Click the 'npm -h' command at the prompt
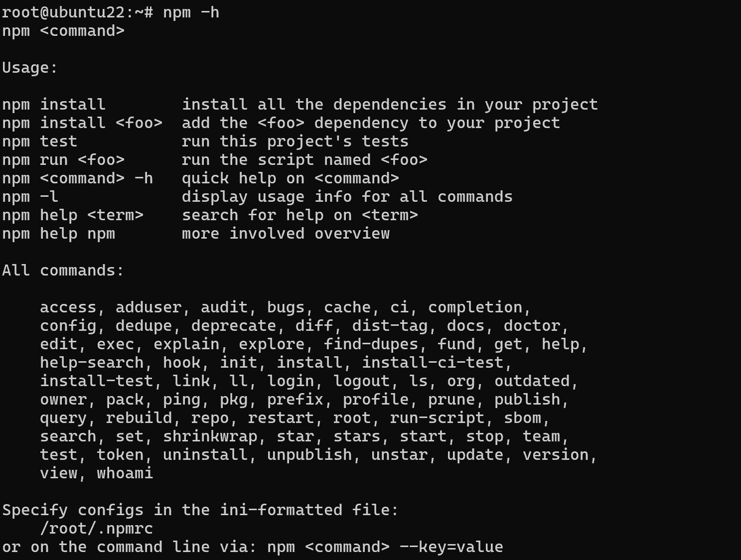This screenshot has width=741, height=560. [191, 12]
